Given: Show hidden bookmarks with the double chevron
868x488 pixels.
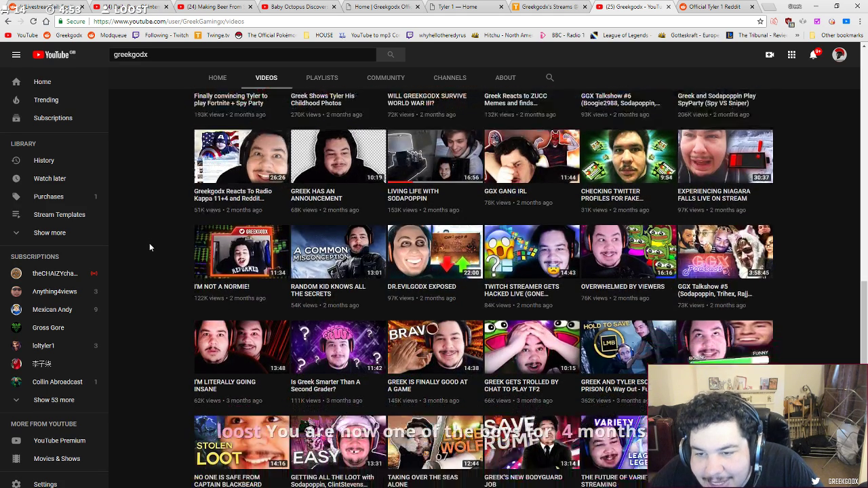Looking at the screenshot, I should click(x=798, y=35).
